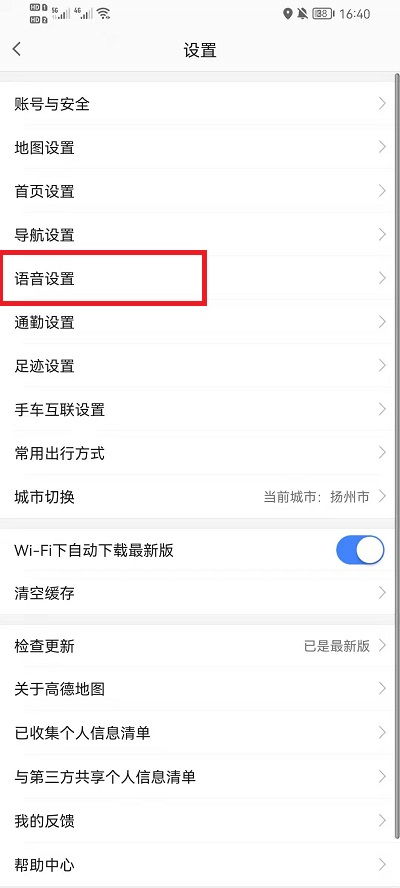The width and height of the screenshot is (400, 888).
Task: Tap the muted bell icon in status bar
Action: click(303, 14)
